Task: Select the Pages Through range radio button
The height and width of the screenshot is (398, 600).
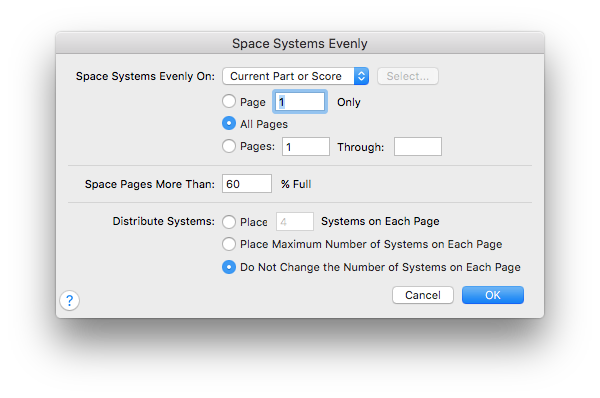Action: coord(229,146)
